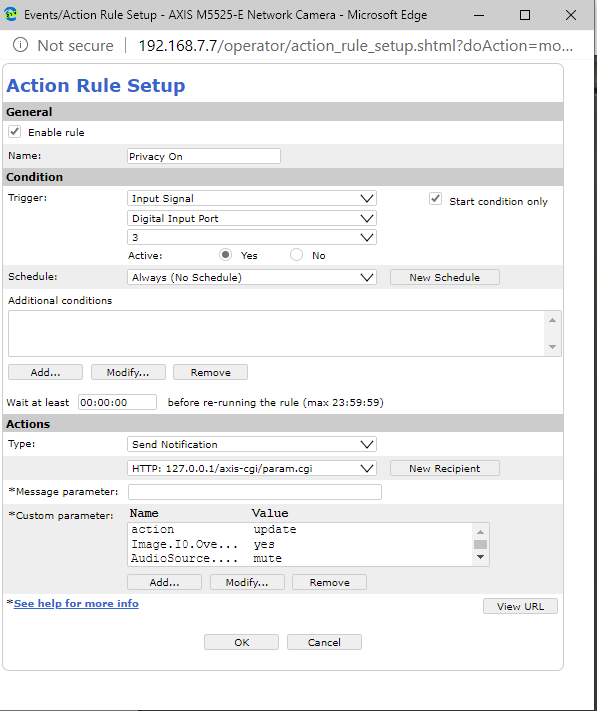597x711 pixels.
Task: Click the Name field containing Privacy On
Action: (204, 156)
